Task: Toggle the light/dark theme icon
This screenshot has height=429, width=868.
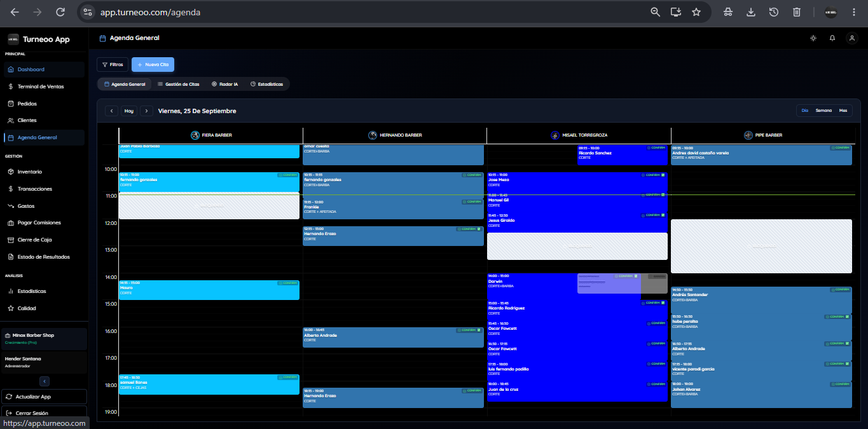Action: (813, 38)
